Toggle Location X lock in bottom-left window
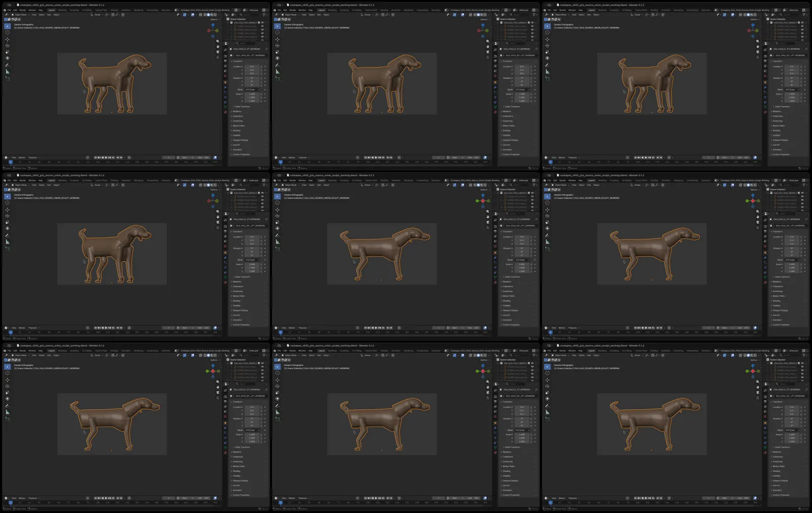This screenshot has height=513, width=812. coord(261,407)
